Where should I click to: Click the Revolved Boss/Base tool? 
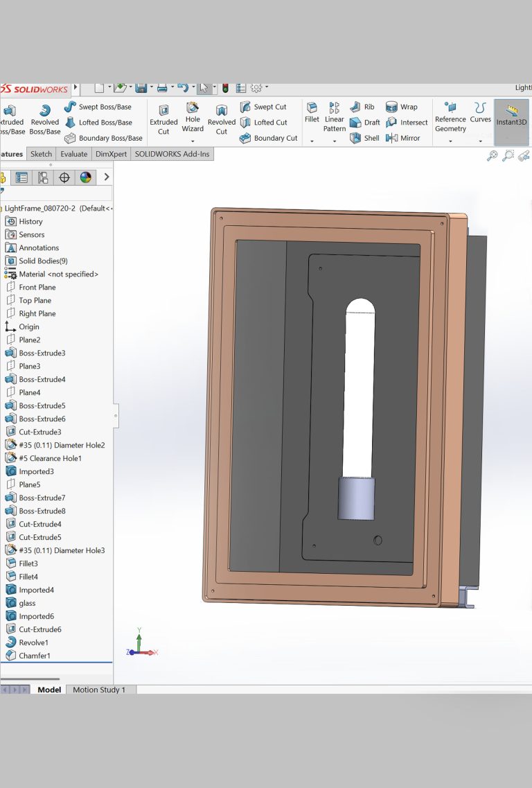45,119
